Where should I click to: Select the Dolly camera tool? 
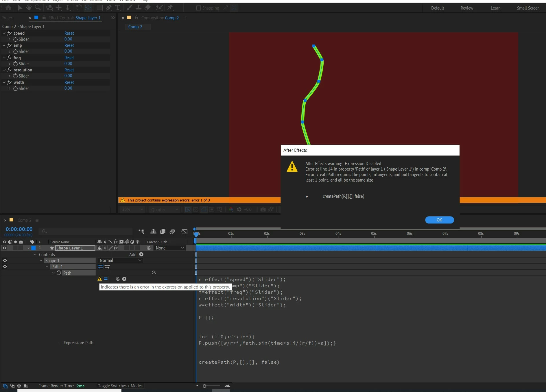[68, 8]
